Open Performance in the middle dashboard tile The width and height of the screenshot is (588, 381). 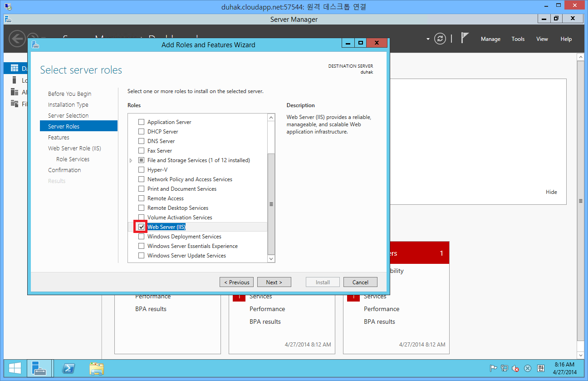(x=267, y=309)
